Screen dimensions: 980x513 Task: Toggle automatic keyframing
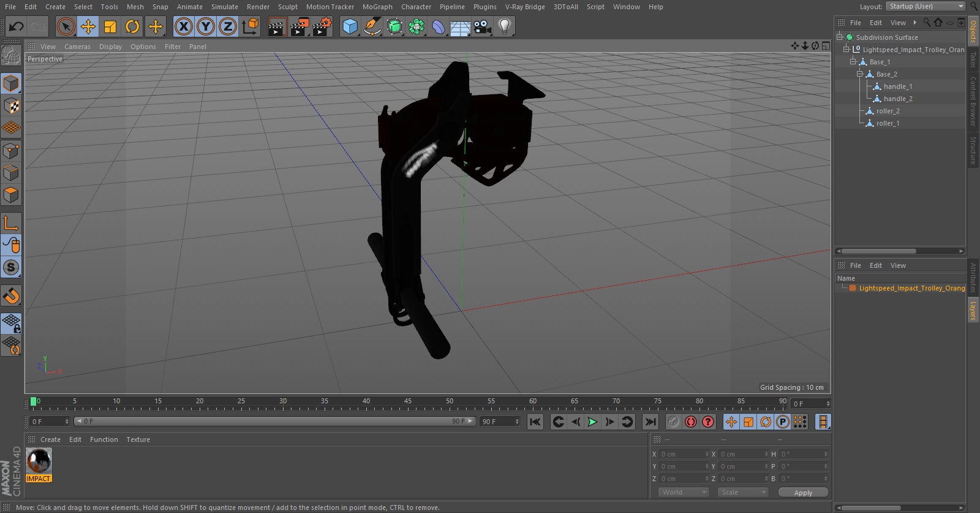[x=691, y=422]
